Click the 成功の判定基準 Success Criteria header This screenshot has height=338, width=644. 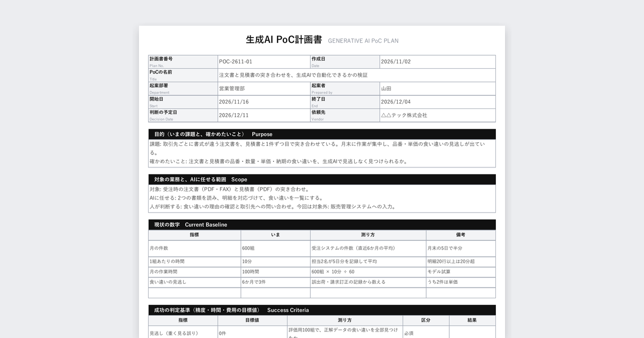(x=322, y=310)
